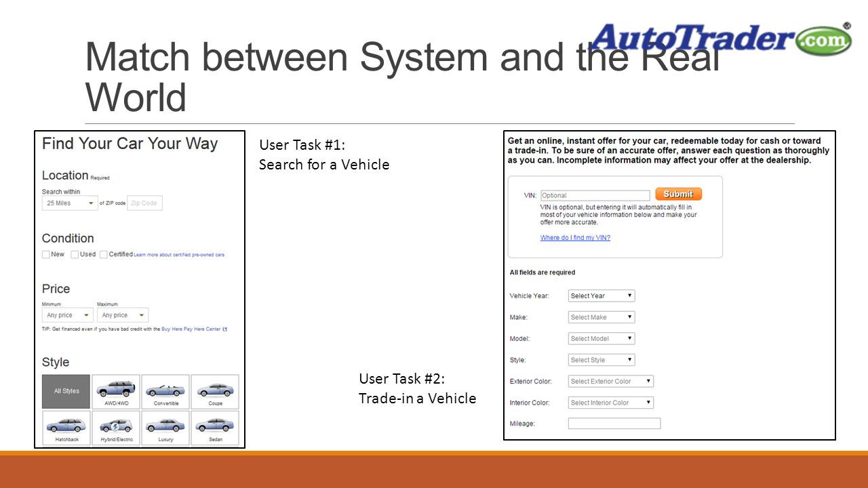
Task: Enable the Certified condition checkbox
Action: 104,255
